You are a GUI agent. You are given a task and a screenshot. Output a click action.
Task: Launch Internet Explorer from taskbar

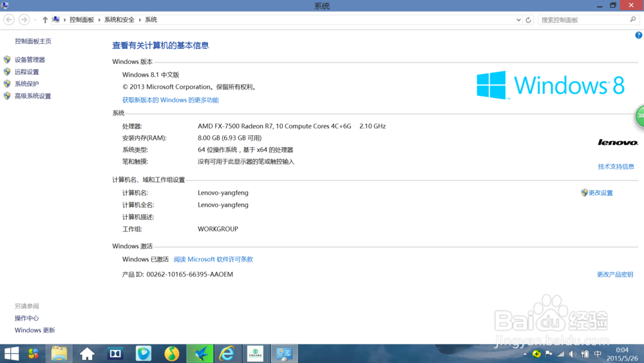[227, 353]
